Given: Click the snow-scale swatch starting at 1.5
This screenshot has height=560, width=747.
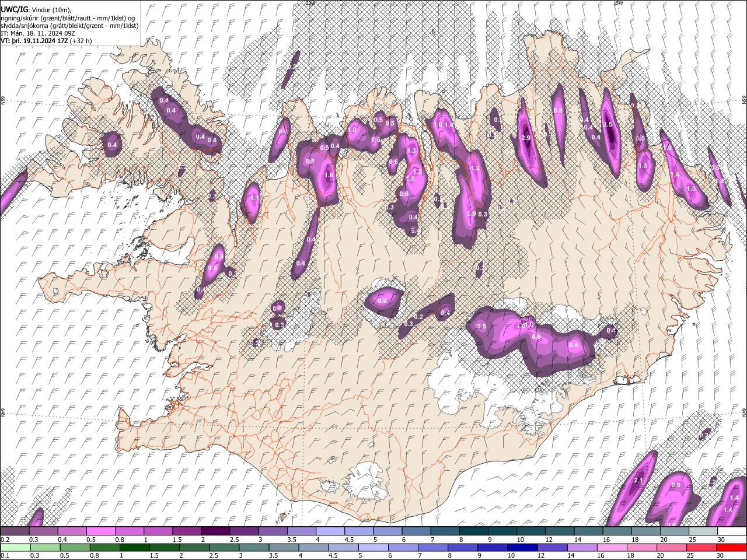Looking at the screenshot, I should [x=186, y=531].
